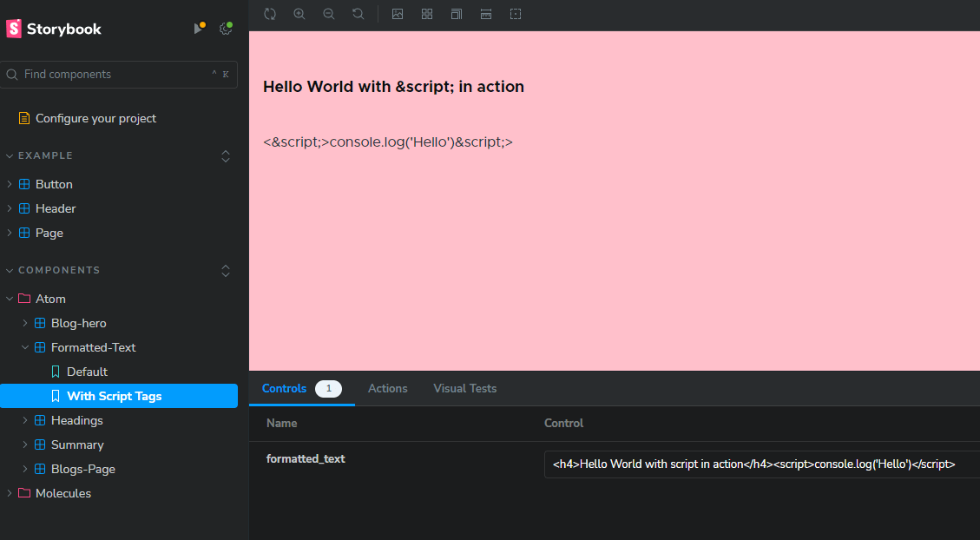980x540 pixels.
Task: Open the viewport size selector
Action: pos(457,14)
